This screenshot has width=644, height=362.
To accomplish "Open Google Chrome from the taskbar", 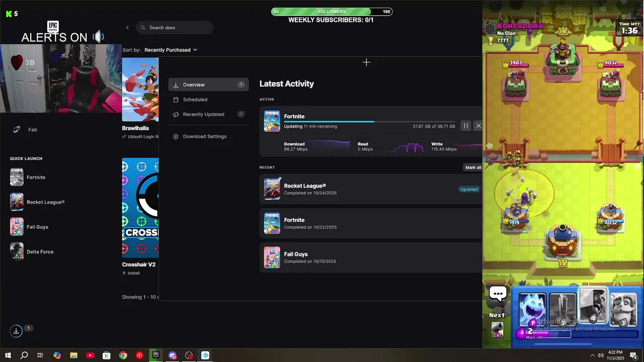I will click(123, 355).
